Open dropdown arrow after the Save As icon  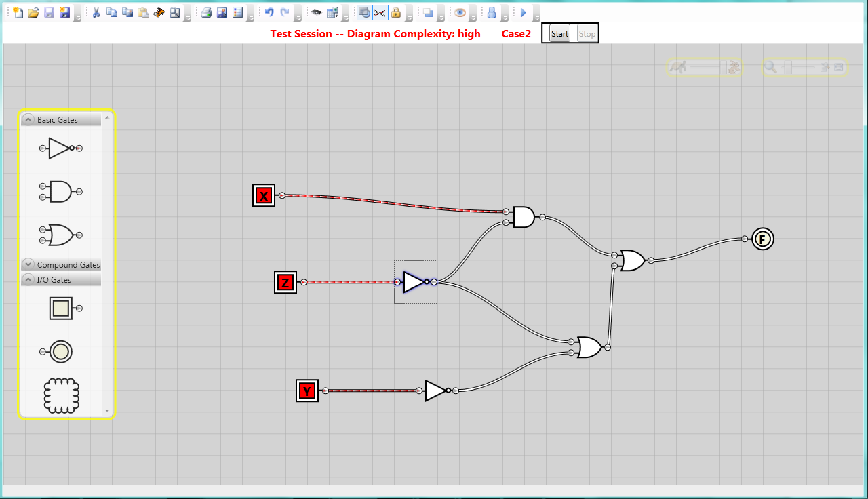(x=77, y=14)
